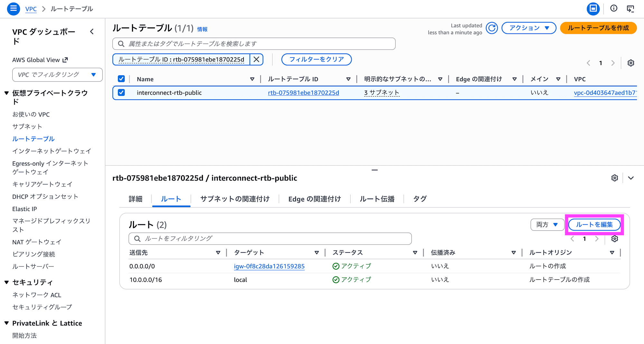Viewport: 644px width, 344px height.
Task: Toggle the select-all checkbox in table header
Action: click(x=121, y=79)
